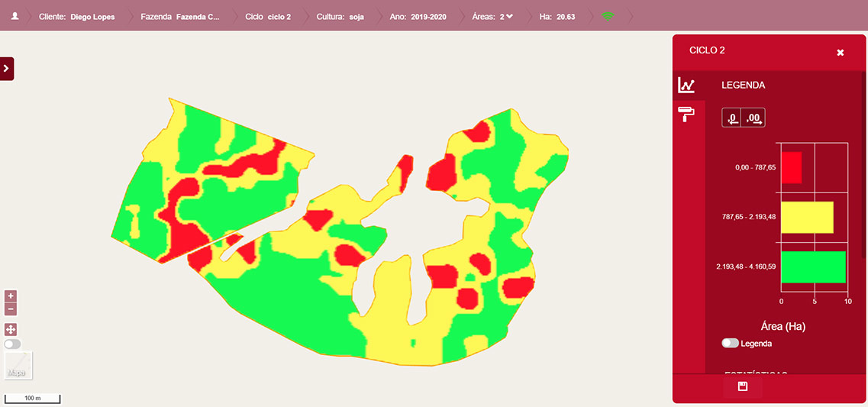This screenshot has height=407, width=868.
Task: Toggle the map layer switch above Mapa
Action: [12, 344]
